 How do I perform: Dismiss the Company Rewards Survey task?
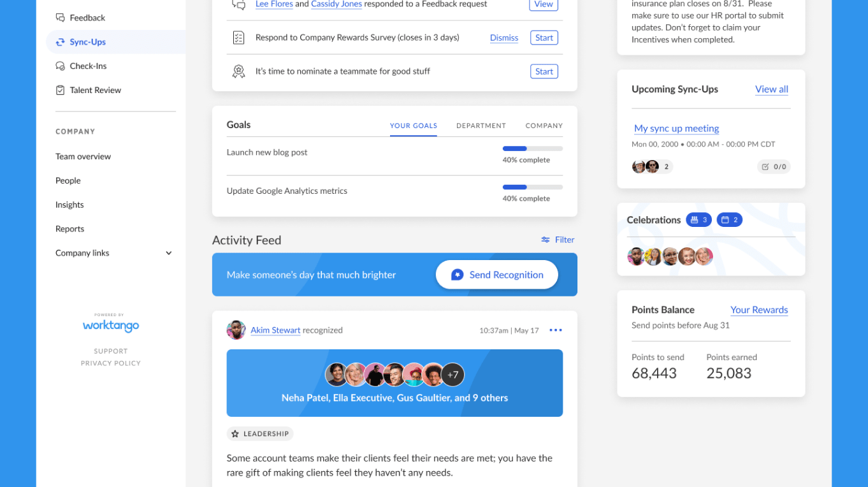tap(503, 38)
